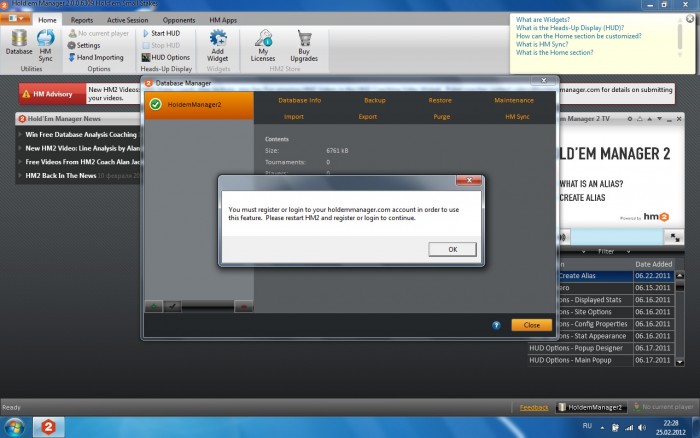Open the Import section

[293, 117]
